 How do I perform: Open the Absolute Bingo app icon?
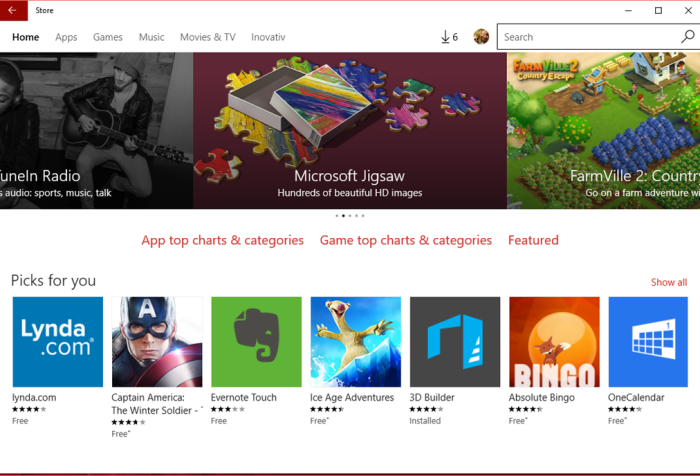[x=554, y=342]
